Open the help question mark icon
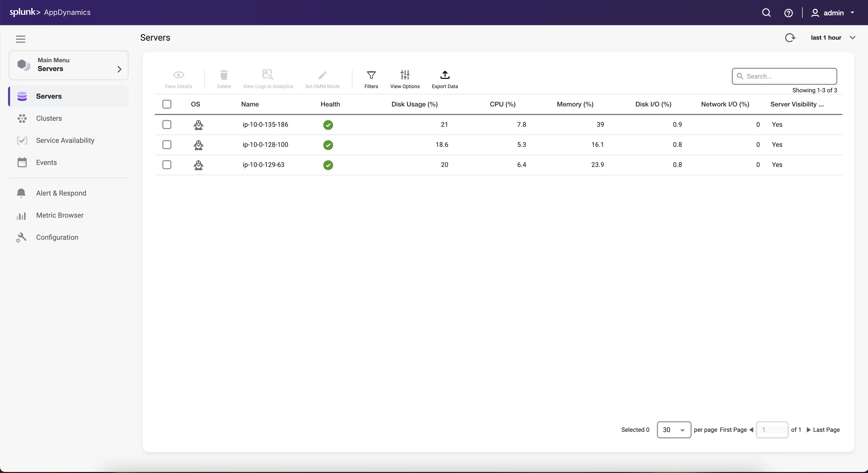Viewport: 868px width, 473px height. click(x=789, y=13)
